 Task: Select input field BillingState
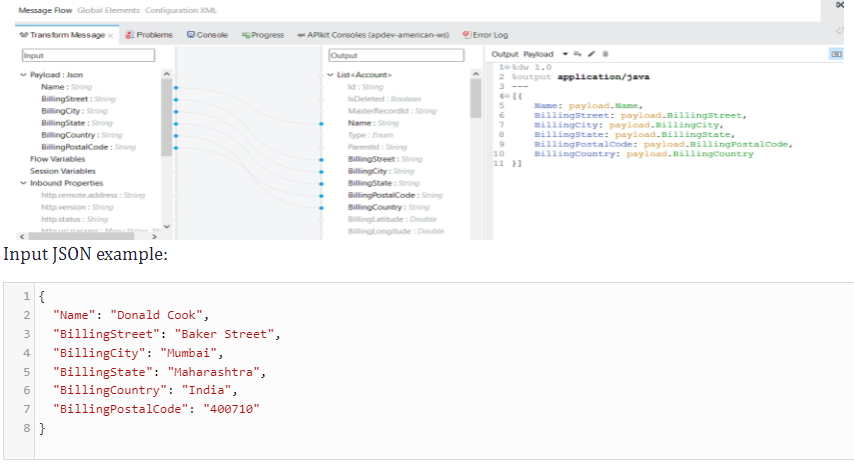click(77, 123)
